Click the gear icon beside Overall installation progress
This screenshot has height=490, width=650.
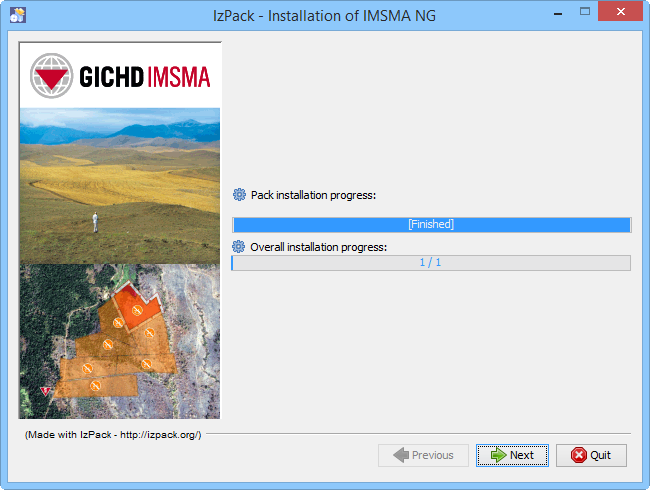(239, 246)
